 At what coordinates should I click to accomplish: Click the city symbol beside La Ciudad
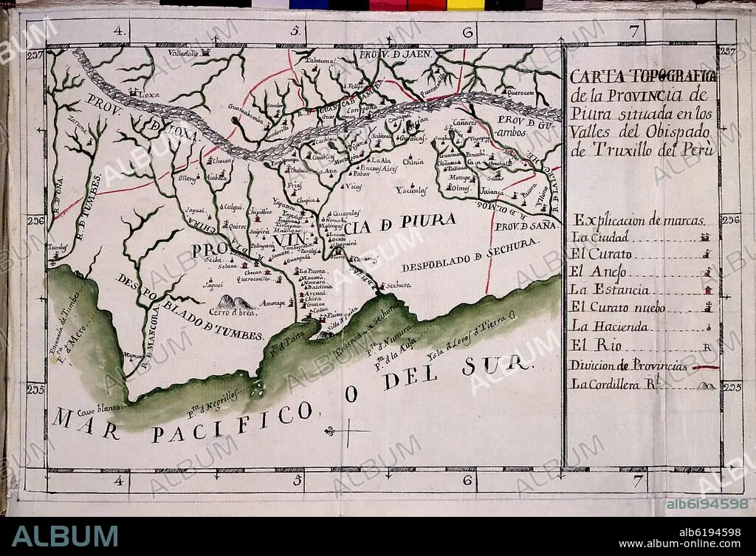(x=707, y=237)
